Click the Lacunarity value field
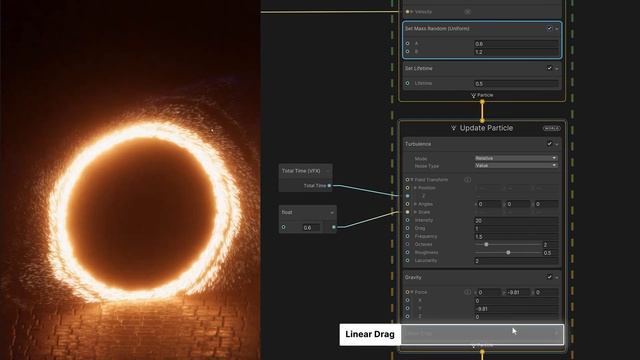 [516, 260]
